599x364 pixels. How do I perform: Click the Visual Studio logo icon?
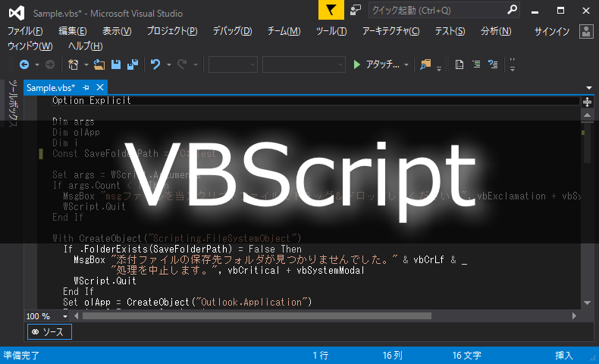(x=17, y=13)
